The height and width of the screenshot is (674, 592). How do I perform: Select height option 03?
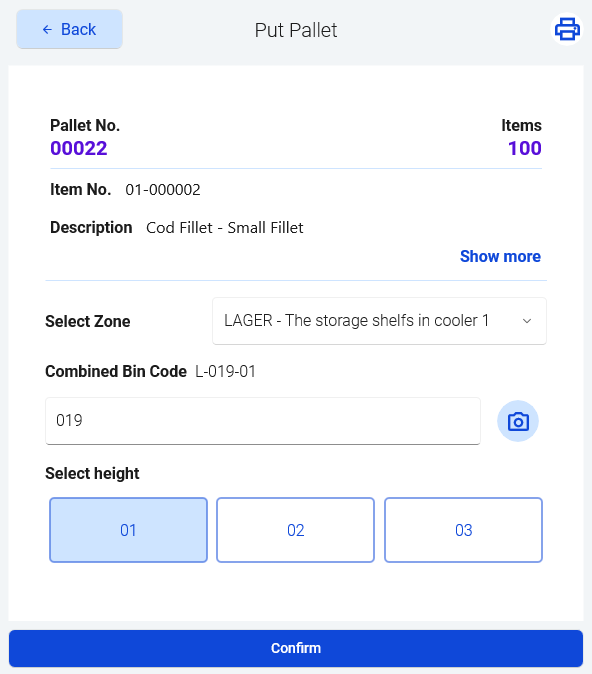463,530
